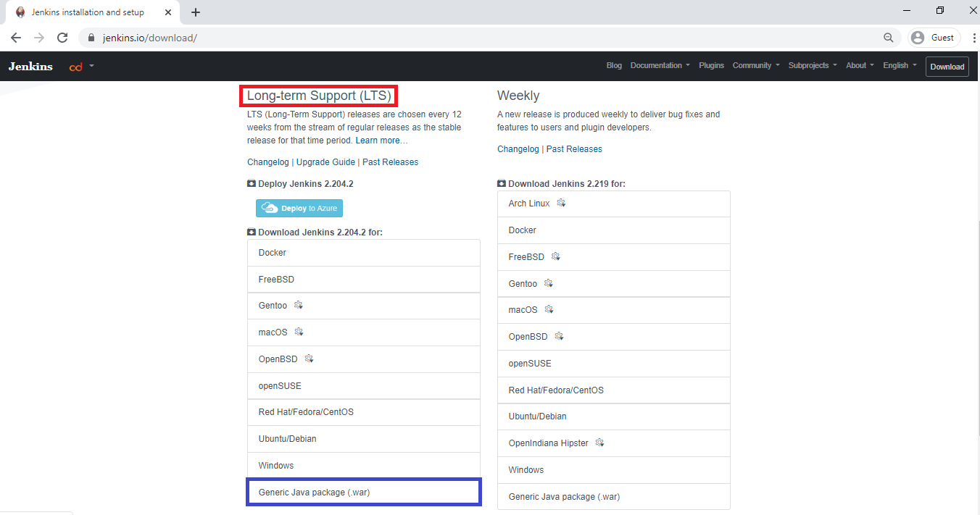This screenshot has height=515, width=980.
Task: Select OpenBSD in the LTS list
Action: coord(364,359)
